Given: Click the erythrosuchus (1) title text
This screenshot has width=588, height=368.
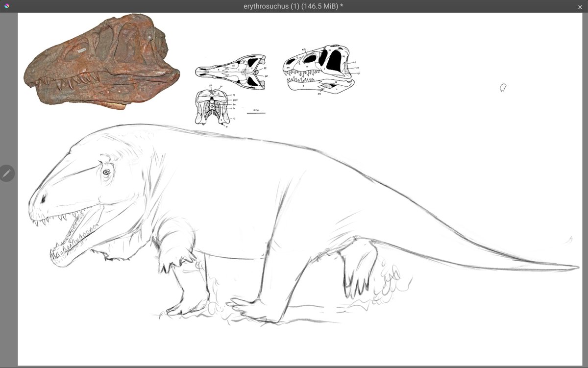Looking at the screenshot, I should 294,6.
